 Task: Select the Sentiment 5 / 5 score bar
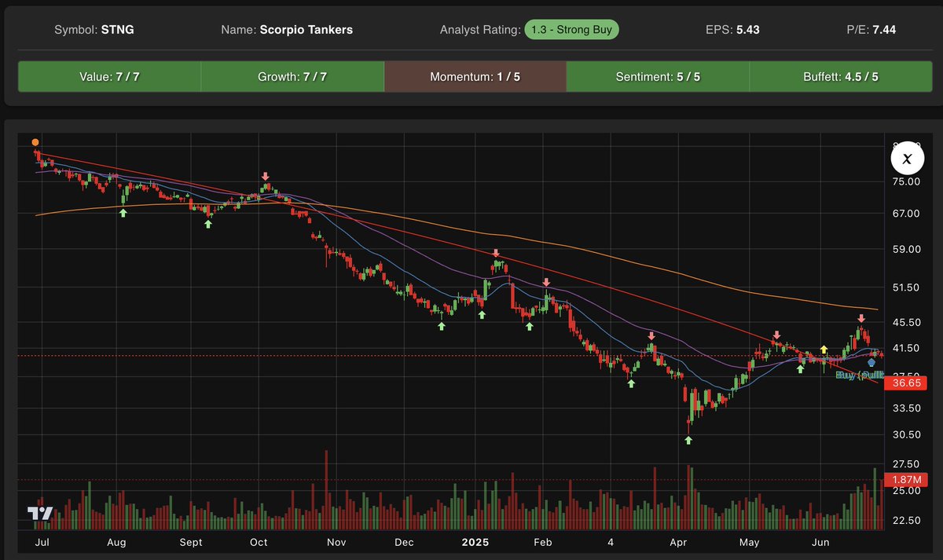click(x=658, y=77)
